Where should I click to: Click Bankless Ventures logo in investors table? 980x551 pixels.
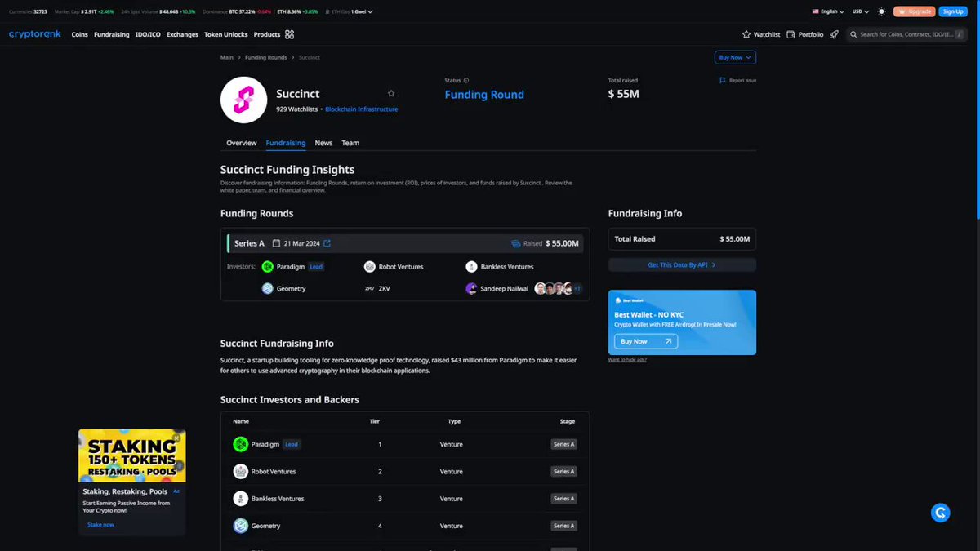(240, 499)
